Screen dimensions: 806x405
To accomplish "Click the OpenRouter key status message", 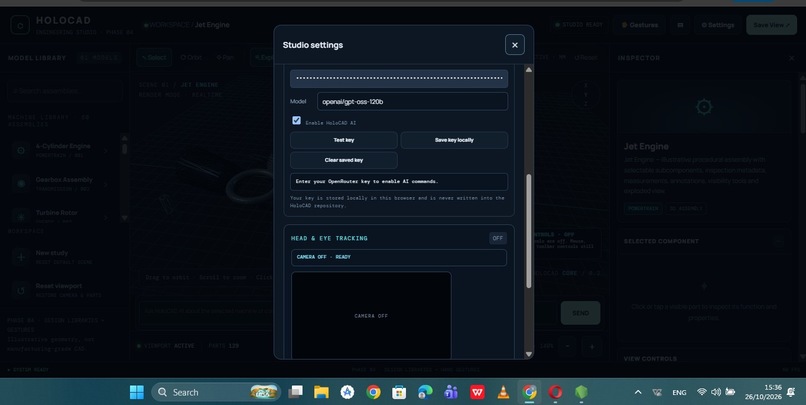I will [x=399, y=181].
